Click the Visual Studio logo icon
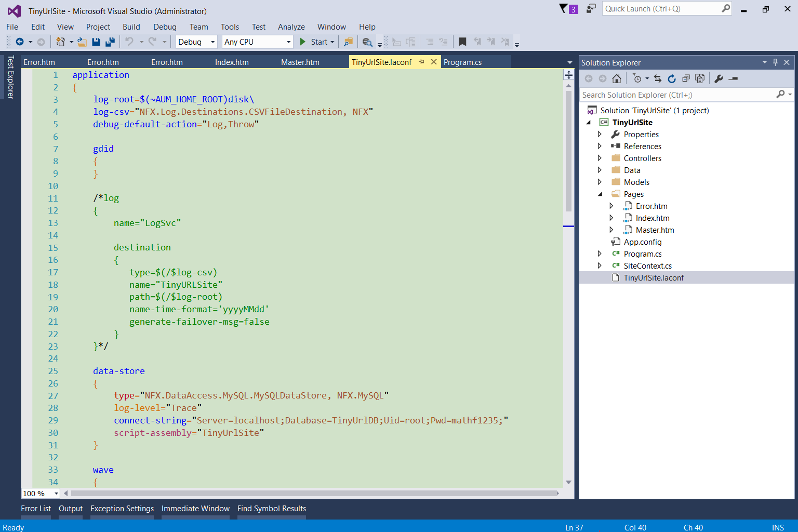The height and width of the screenshot is (532, 798). [14, 11]
